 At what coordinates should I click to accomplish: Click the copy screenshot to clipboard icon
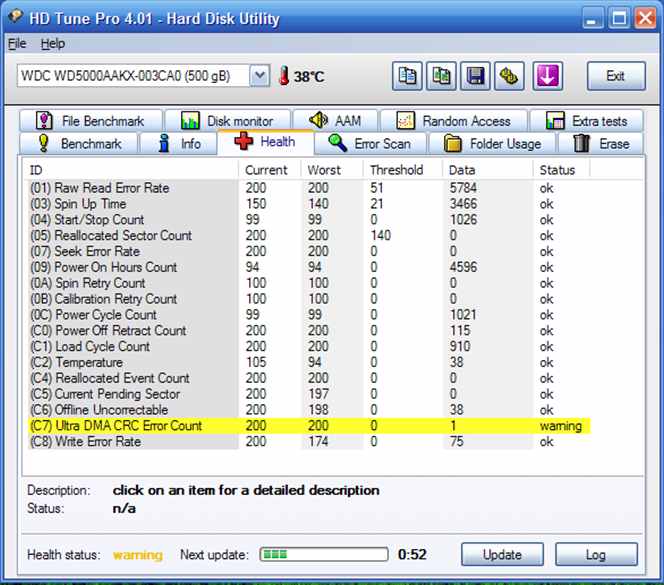[441, 76]
